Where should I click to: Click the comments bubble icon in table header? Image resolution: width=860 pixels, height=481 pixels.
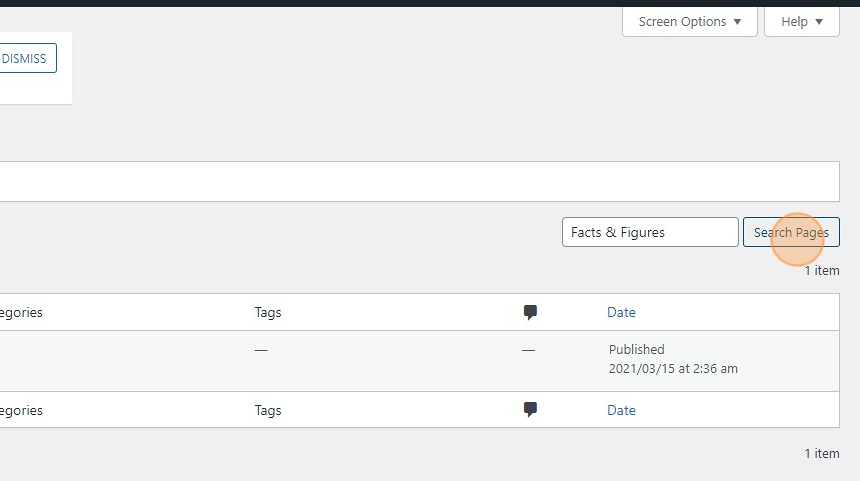pyautogui.click(x=530, y=312)
